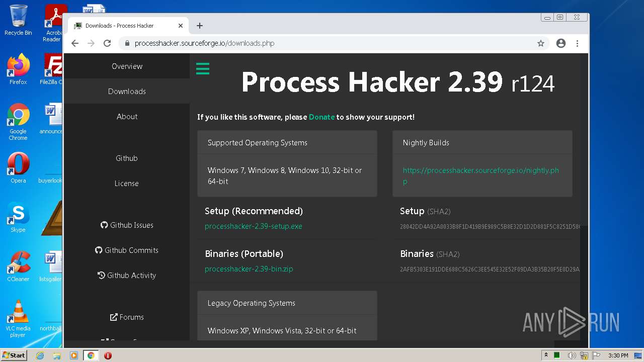Open Github Commits in the sidebar
The height and width of the screenshot is (362, 644).
[127, 250]
